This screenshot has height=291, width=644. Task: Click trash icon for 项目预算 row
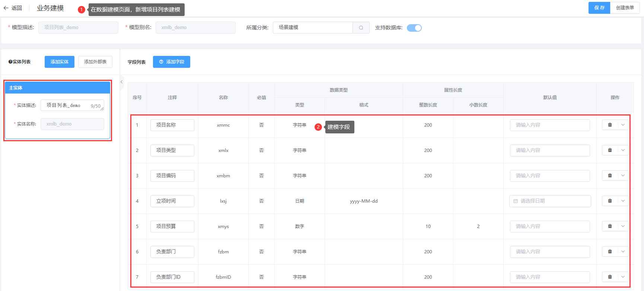coord(610,227)
